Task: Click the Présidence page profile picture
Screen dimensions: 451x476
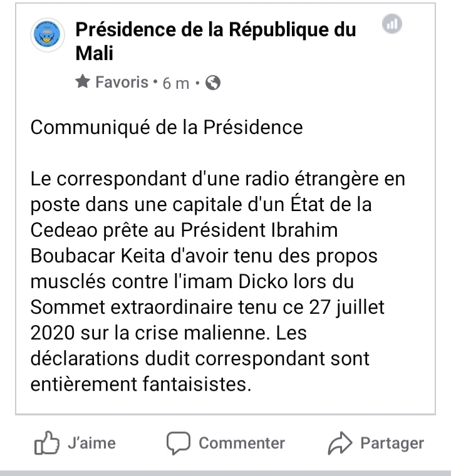Action: [x=48, y=37]
